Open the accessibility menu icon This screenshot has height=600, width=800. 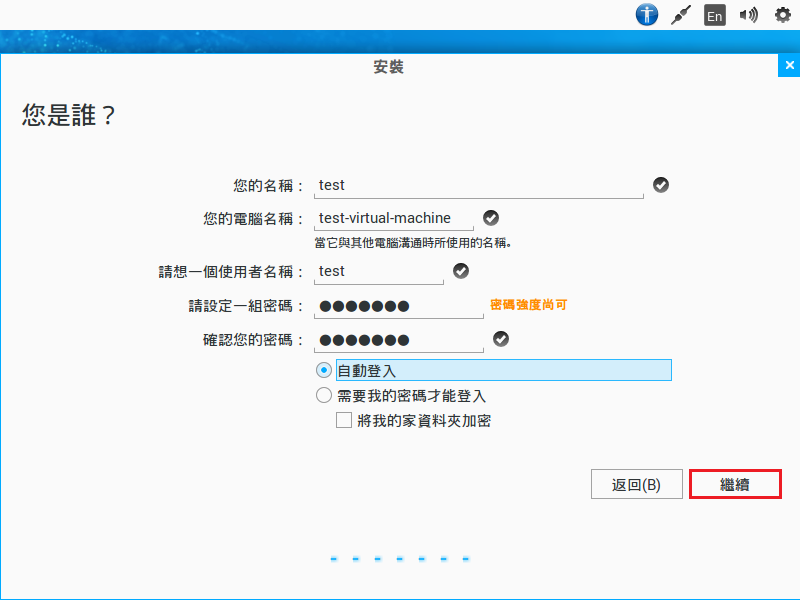pos(647,15)
